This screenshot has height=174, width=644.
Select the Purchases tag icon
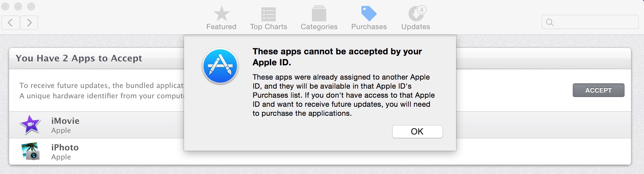click(369, 14)
